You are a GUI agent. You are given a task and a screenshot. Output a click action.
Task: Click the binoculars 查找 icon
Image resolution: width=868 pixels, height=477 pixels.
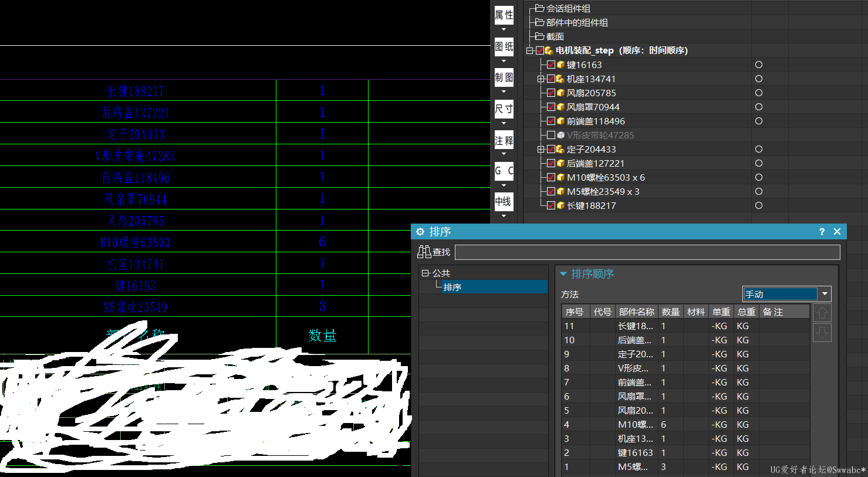424,252
